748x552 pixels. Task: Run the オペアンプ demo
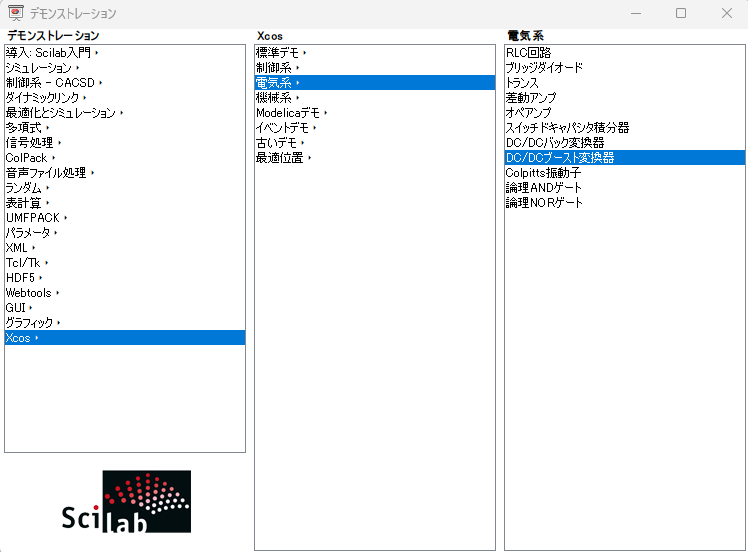(x=625, y=113)
